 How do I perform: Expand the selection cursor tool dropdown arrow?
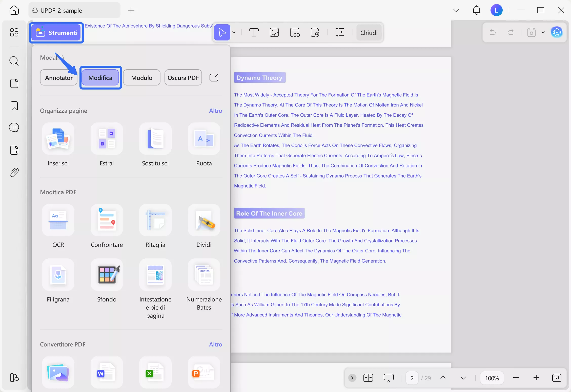(x=234, y=33)
